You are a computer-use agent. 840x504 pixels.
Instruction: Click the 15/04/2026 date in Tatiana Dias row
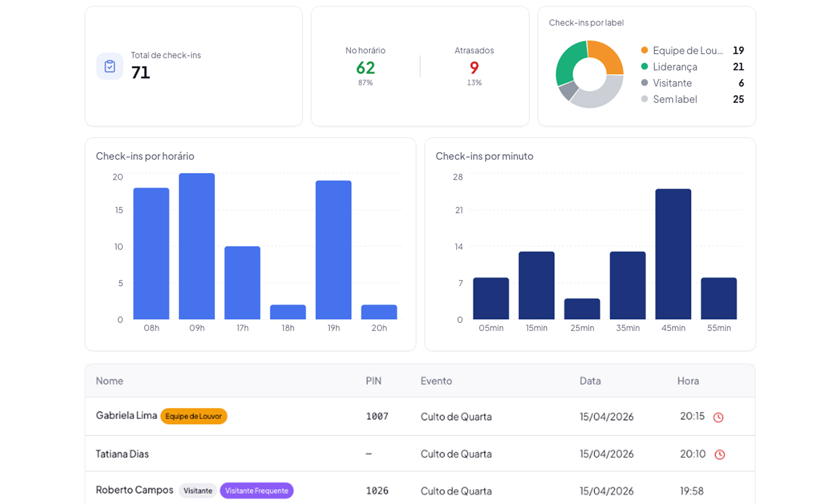click(606, 454)
